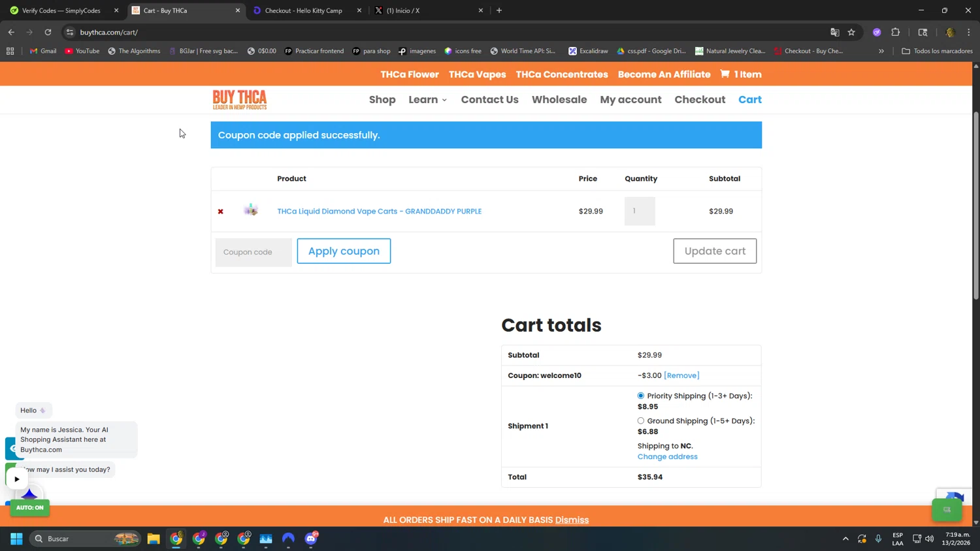Click the Windows taskbar search box
The height and width of the screenshot is (551, 980).
click(x=86, y=539)
